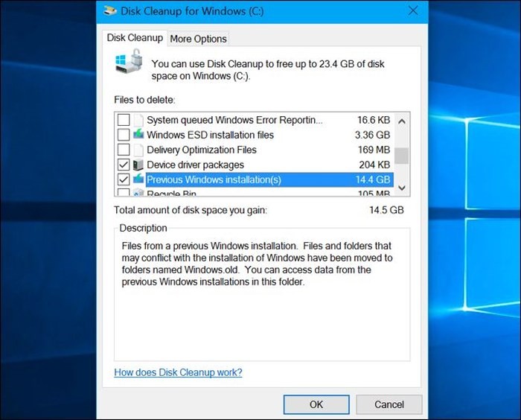Open the 'How does Disk Cleanup work?' link

coord(178,372)
